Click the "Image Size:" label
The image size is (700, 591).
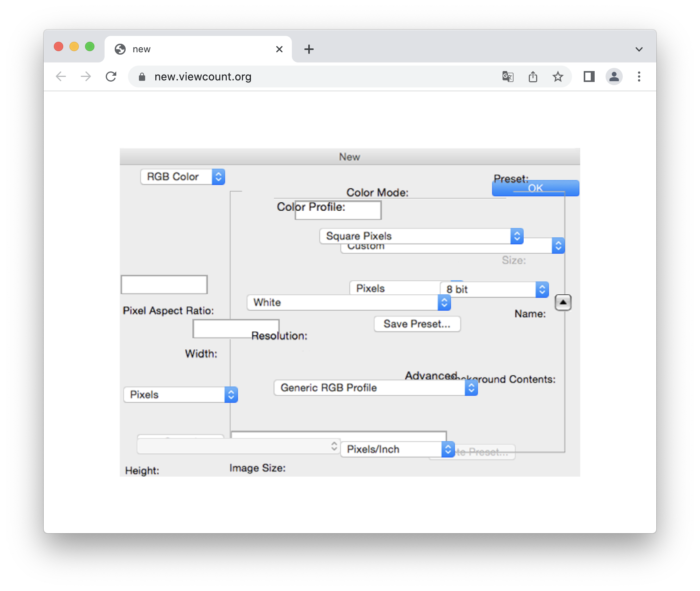[258, 468]
